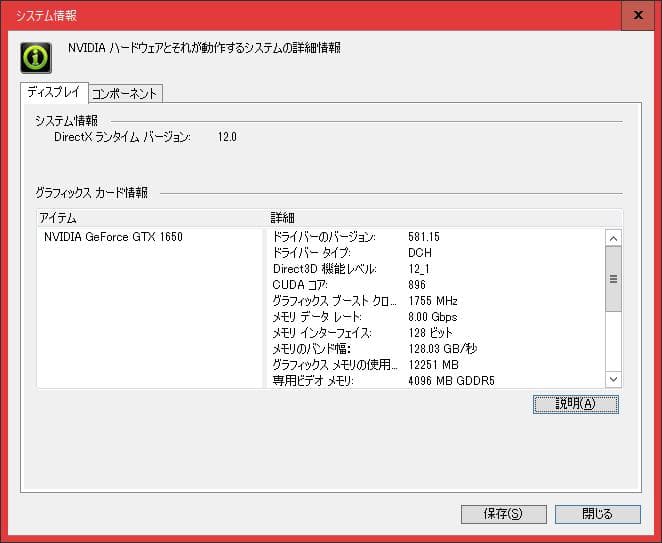Select the CUDA コア row label

300,285
